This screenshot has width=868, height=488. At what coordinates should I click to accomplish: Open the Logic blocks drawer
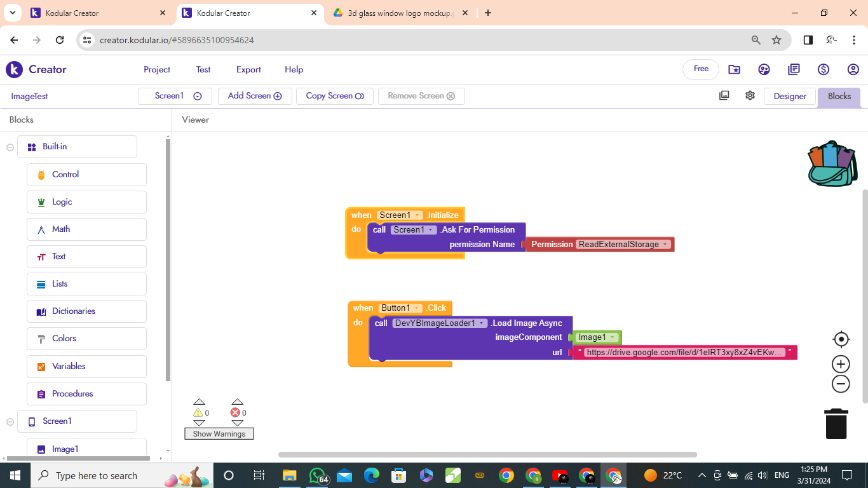coord(86,202)
